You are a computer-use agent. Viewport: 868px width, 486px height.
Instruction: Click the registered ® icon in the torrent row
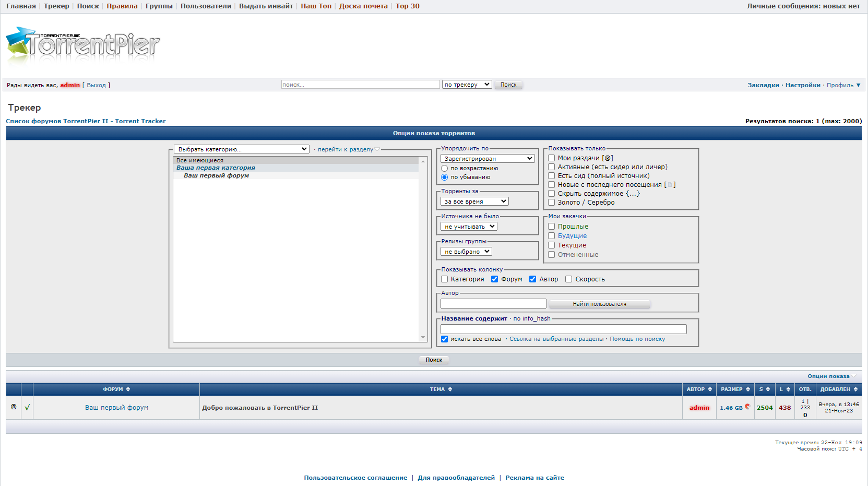coord(14,407)
